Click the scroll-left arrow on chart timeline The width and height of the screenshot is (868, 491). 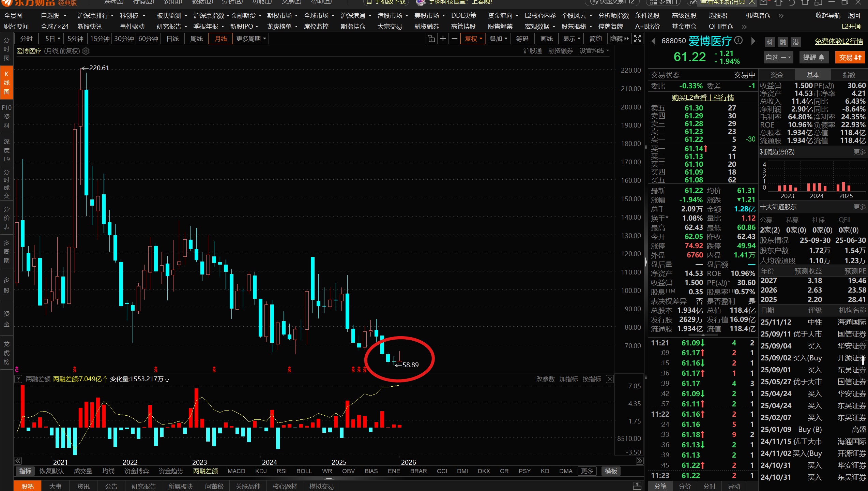[x=18, y=461]
